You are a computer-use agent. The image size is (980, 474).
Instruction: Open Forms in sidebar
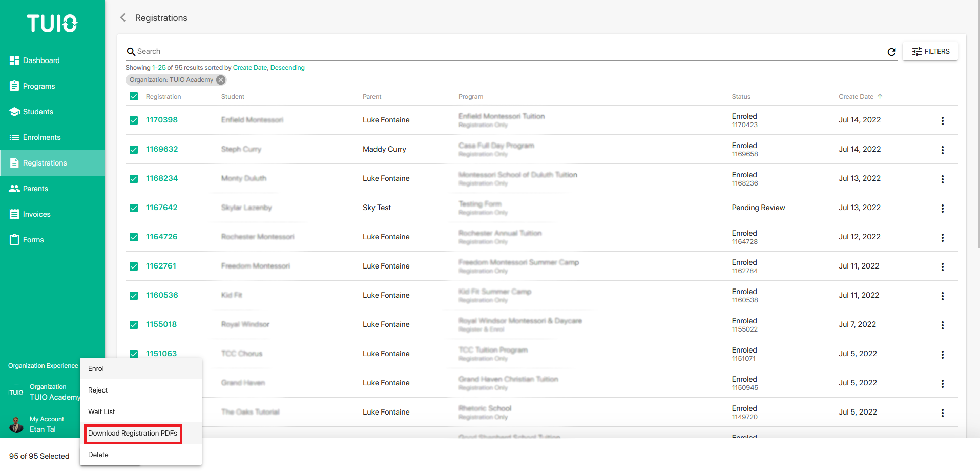(52, 240)
